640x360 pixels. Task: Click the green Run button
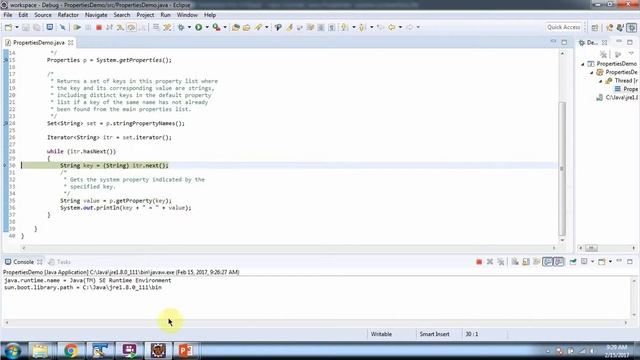[198, 27]
